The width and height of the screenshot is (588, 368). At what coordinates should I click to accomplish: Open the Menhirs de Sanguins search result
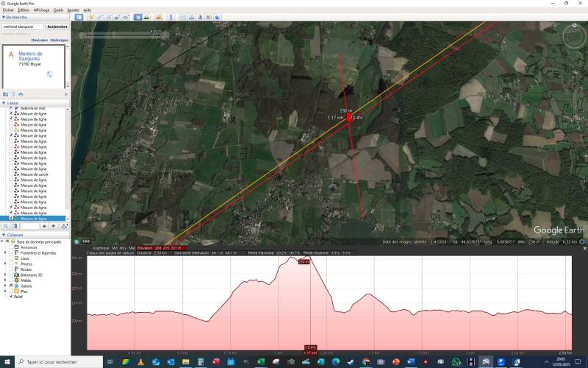point(30,56)
